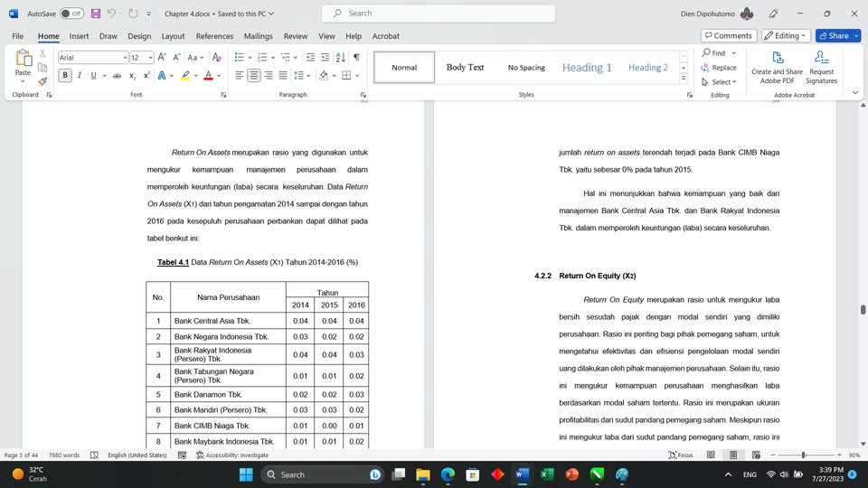Image resolution: width=868 pixels, height=488 pixels.
Task: Switch to Web Layout view icon
Action: (x=756, y=455)
